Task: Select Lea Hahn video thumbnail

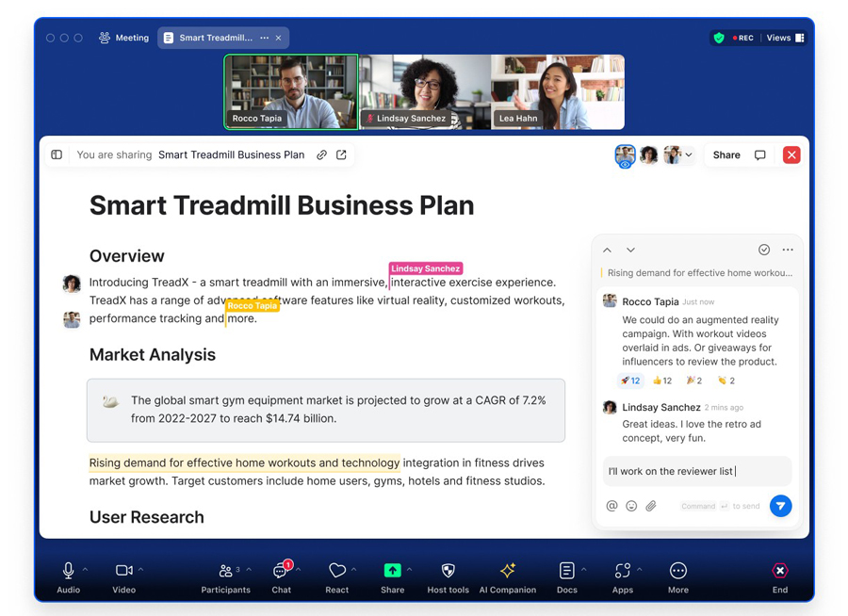Action: coord(558,92)
